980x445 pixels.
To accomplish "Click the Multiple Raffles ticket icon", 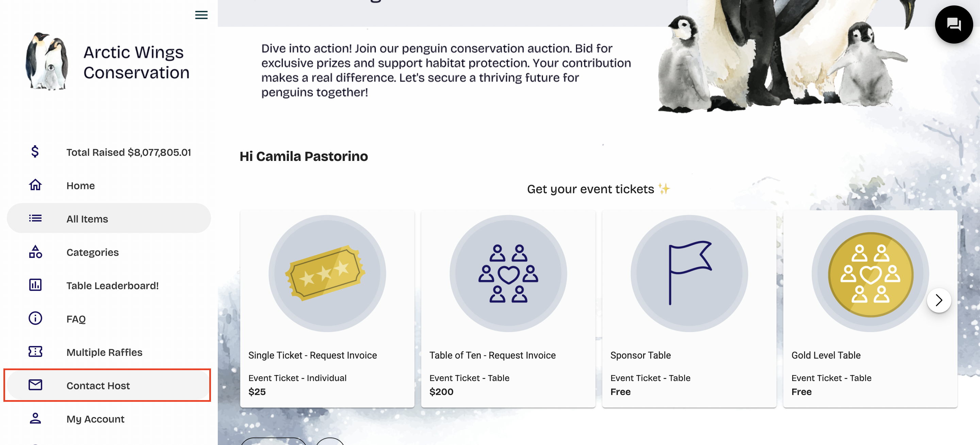I will coord(35,352).
